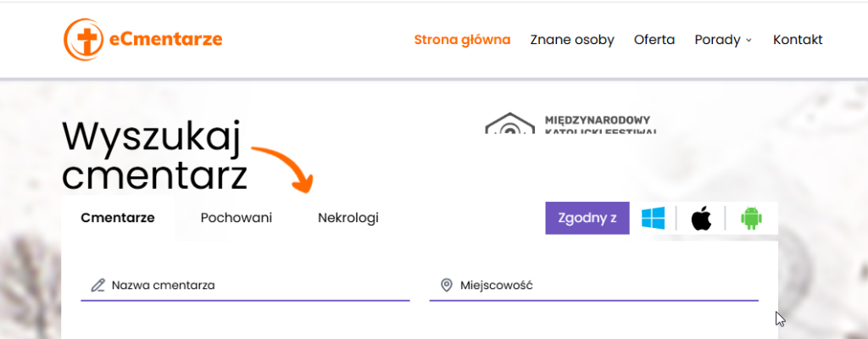868x339 pixels.
Task: Click the pencil icon beside Nazwa cmentarza
Action: [x=98, y=286]
